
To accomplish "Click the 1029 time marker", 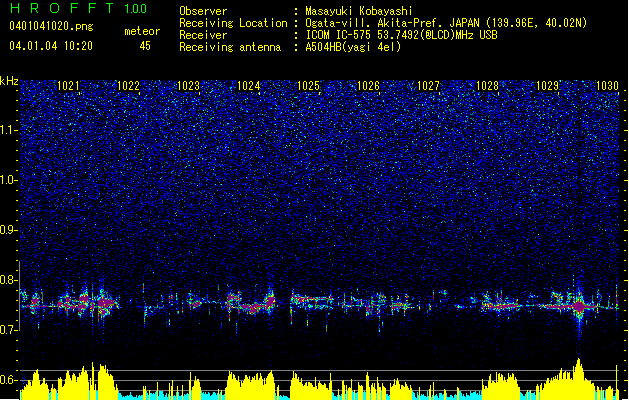I will 548,86.
